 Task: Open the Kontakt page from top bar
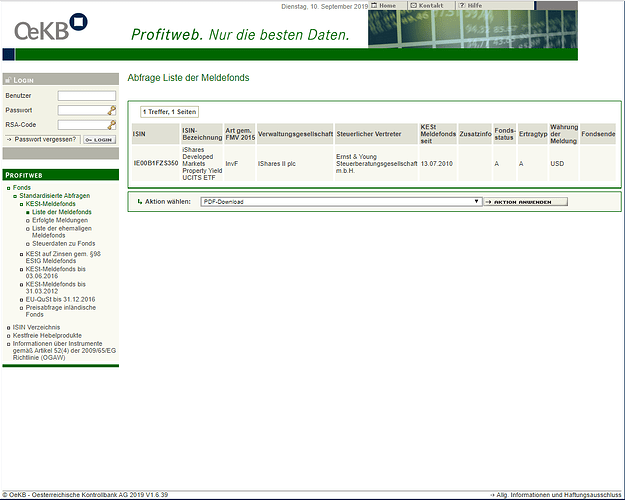427,5
